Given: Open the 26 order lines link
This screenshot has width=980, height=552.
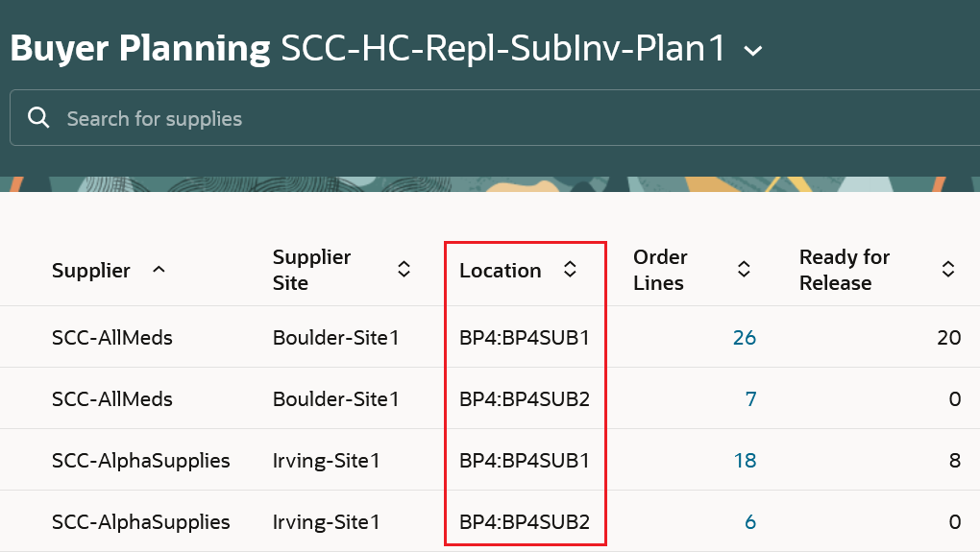Looking at the screenshot, I should (745, 337).
